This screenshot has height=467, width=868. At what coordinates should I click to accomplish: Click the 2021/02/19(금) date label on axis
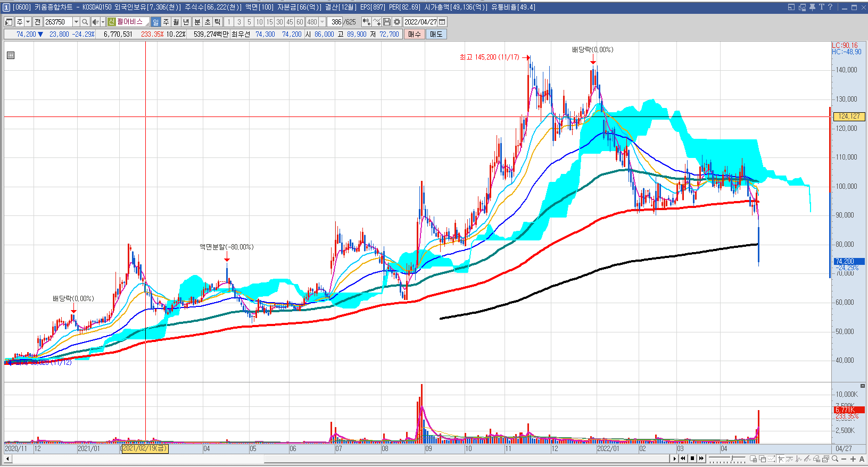pos(145,448)
